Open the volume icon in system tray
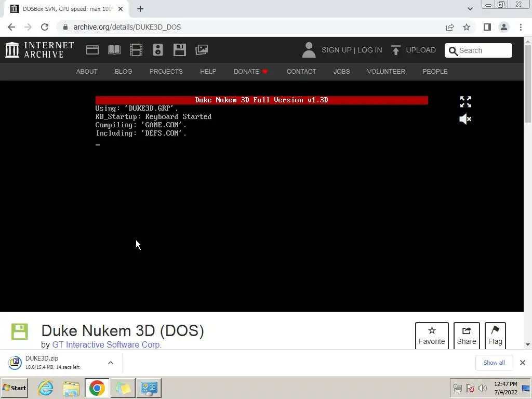The width and height of the screenshot is (532, 399). (483, 388)
